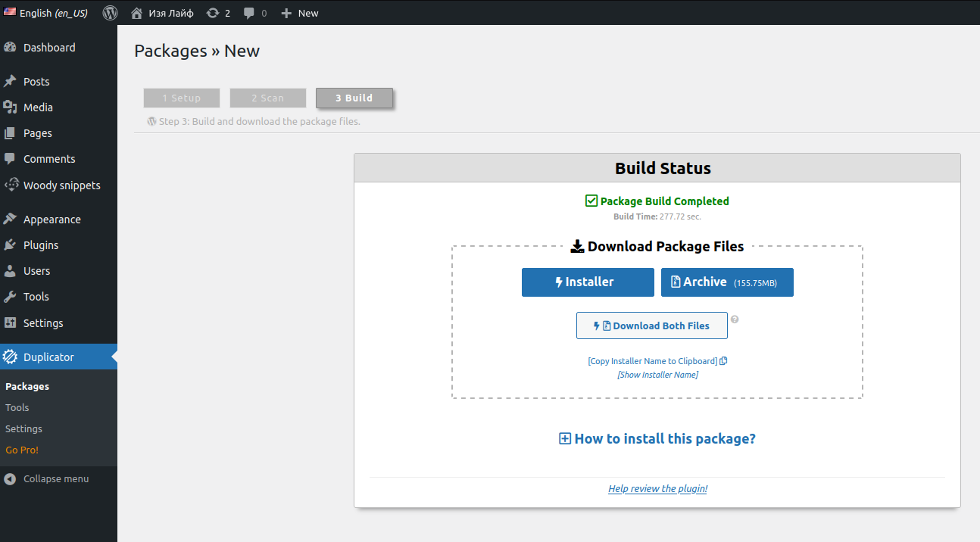Screen dimensions: 980x542
Task: Click Help review the plugin! link
Action: point(657,489)
